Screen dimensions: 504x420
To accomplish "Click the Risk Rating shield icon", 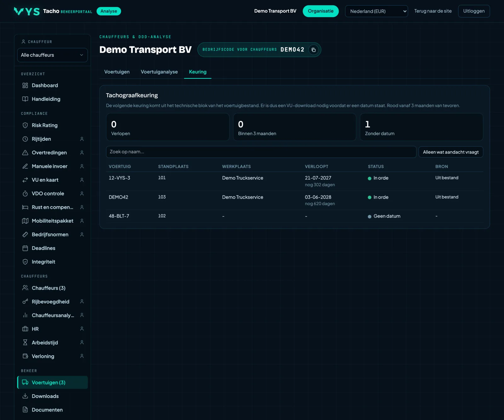I will click(25, 125).
